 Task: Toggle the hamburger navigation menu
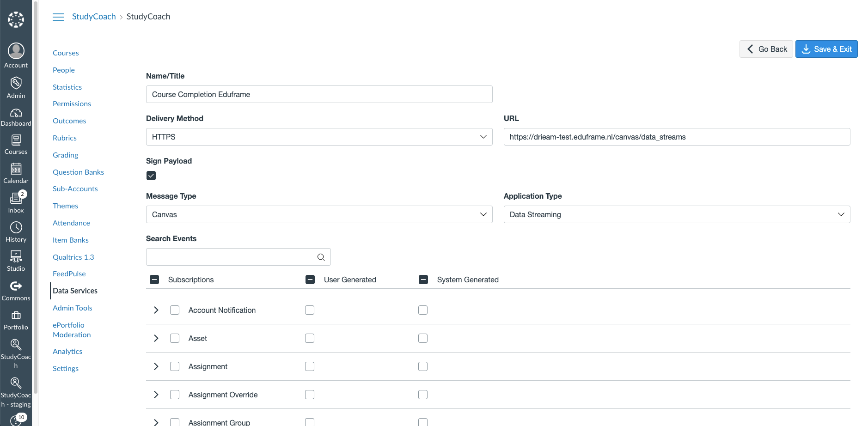click(x=58, y=17)
